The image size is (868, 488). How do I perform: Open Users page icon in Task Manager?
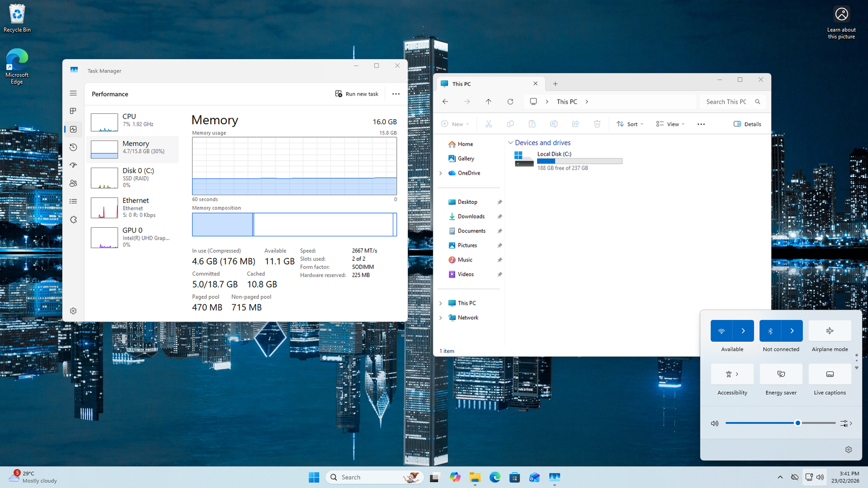tap(73, 183)
